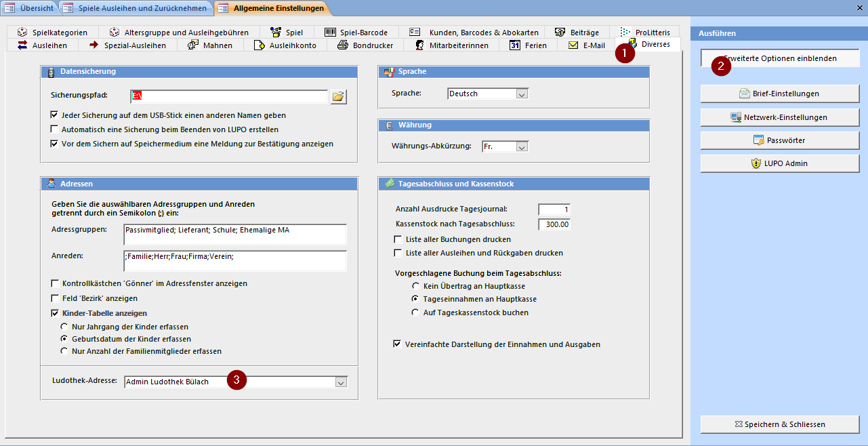The width and height of the screenshot is (868, 446).
Task: Click the Adressgruppen text field
Action: coord(235,235)
